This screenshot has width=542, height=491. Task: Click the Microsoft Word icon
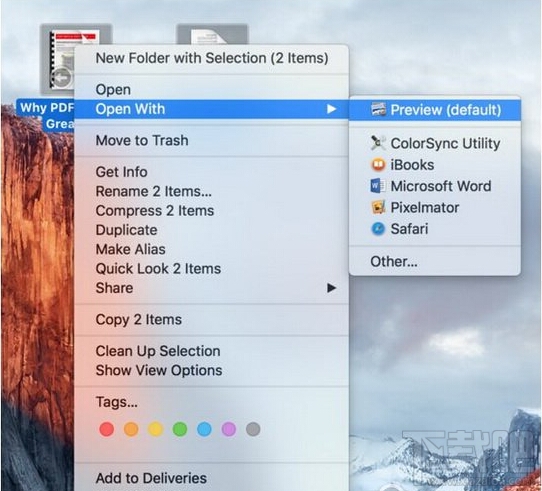pyautogui.click(x=378, y=186)
